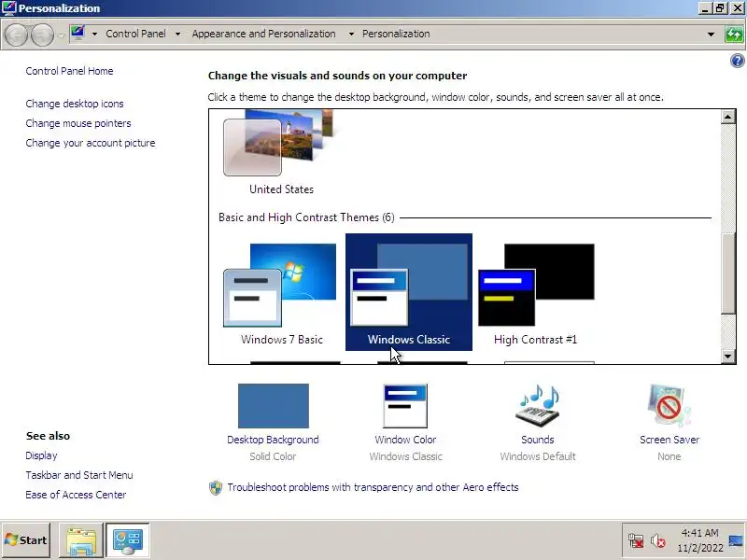The image size is (747, 560).
Task: Click the blue Help question mark icon
Action: click(x=737, y=61)
